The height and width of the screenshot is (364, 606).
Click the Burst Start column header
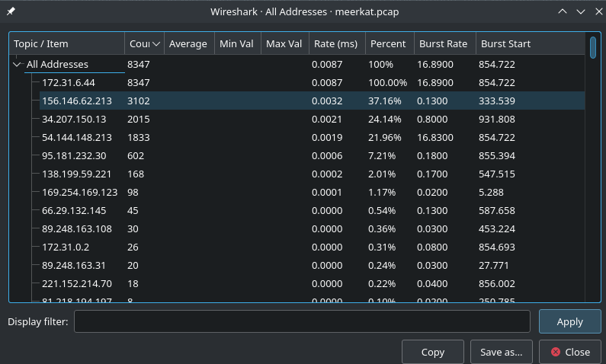tap(531, 43)
